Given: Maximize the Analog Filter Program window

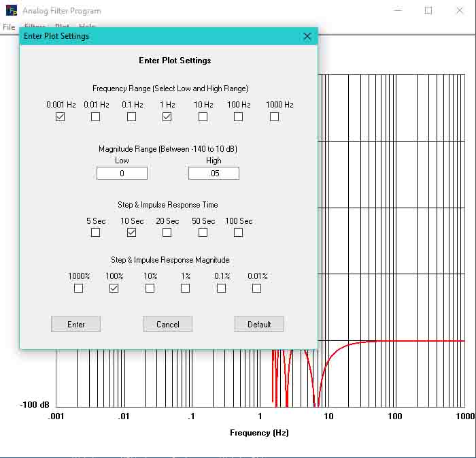Looking at the screenshot, I should (428, 10).
